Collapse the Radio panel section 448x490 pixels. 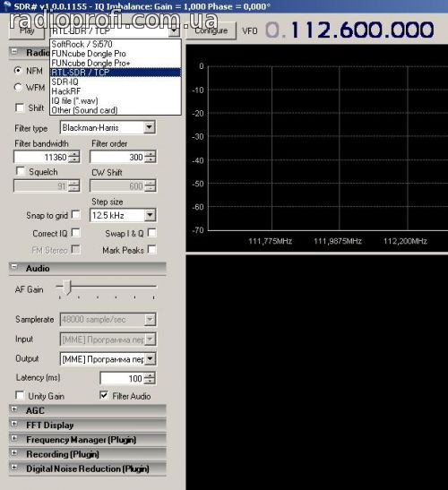tap(14, 51)
